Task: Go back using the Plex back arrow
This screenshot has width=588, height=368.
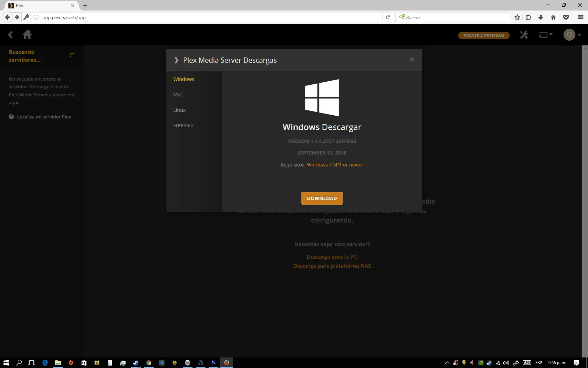Action: pyautogui.click(x=10, y=35)
